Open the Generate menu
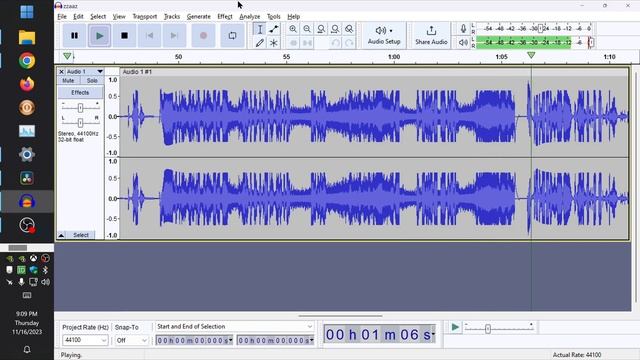The height and width of the screenshot is (360, 640). [199, 16]
